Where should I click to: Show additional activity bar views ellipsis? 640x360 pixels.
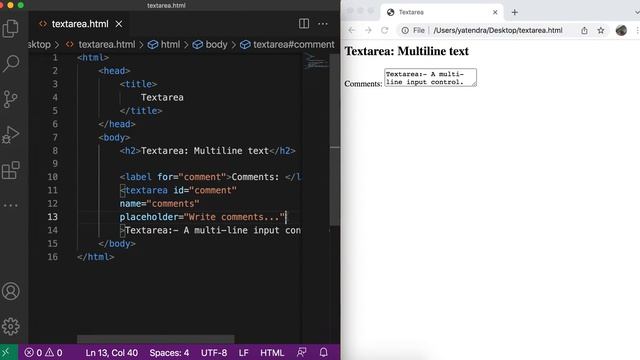click(11, 205)
